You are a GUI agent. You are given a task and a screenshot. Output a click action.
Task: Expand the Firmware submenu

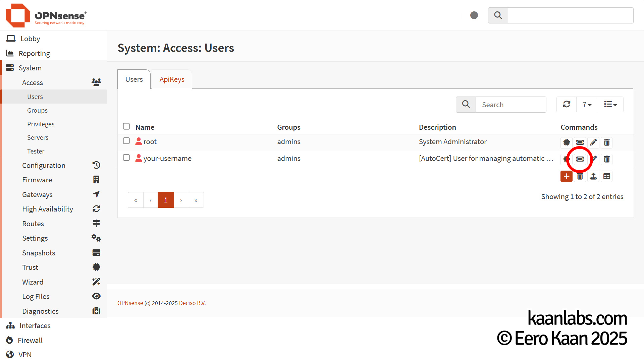[37, 180]
